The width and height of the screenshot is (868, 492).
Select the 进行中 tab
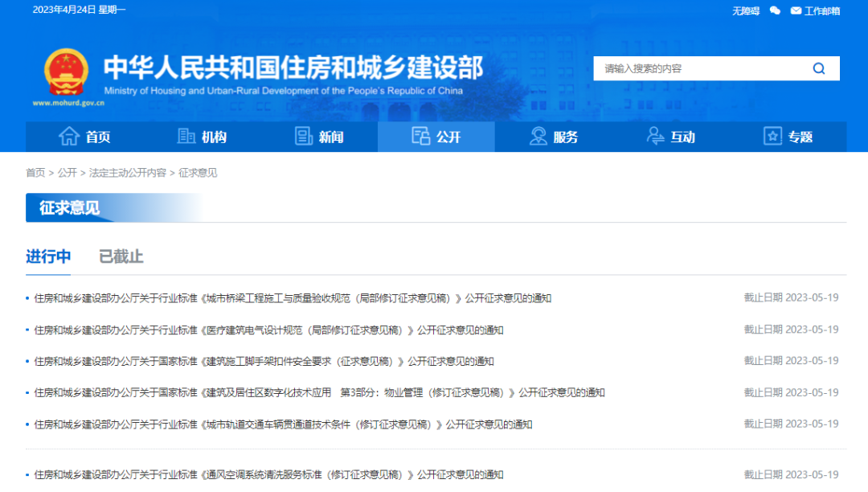tap(48, 256)
